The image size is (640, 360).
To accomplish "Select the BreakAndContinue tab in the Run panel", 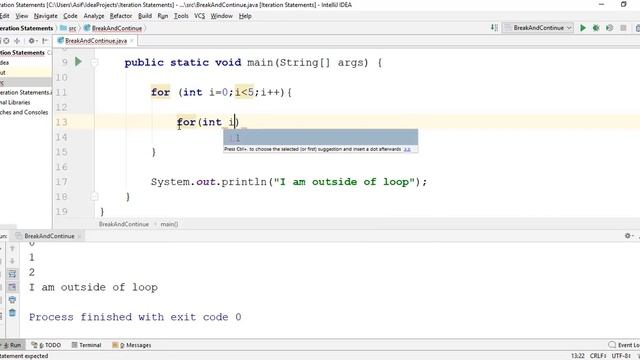I will [49, 236].
